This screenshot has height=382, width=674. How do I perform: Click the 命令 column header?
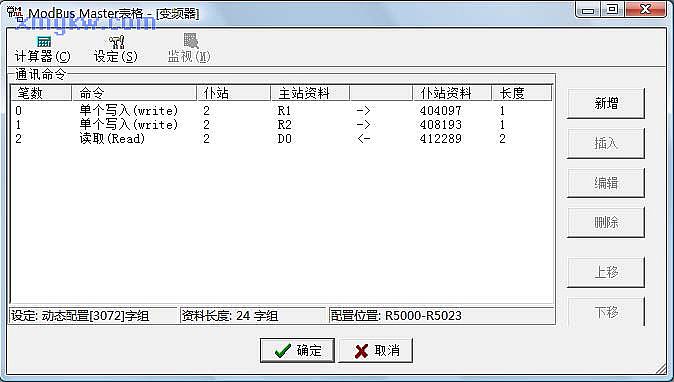pos(134,93)
